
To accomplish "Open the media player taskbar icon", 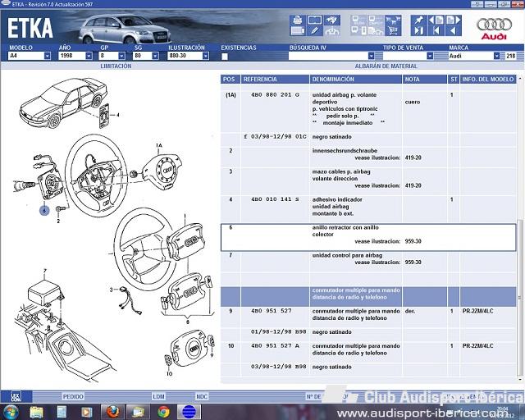I will coord(86,412).
